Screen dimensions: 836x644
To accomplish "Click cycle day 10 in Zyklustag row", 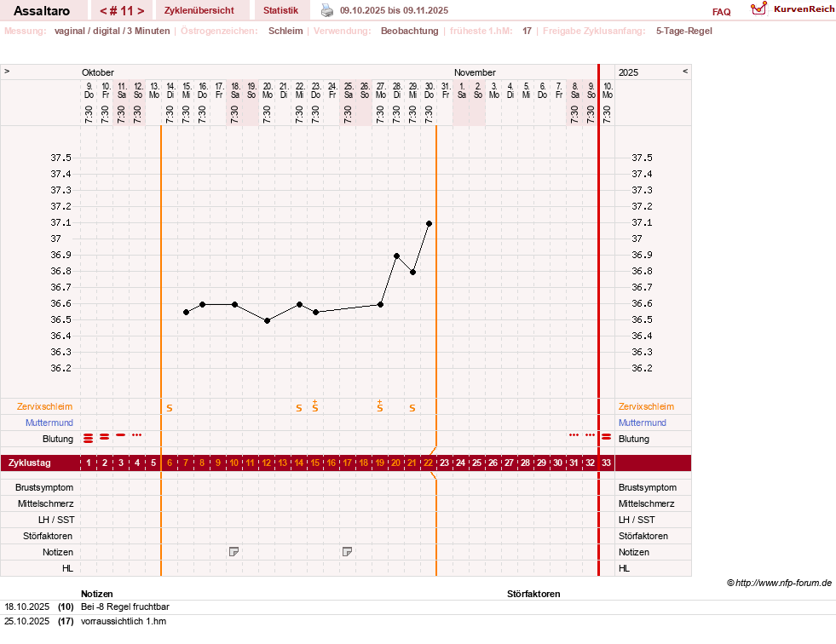I will [x=234, y=463].
